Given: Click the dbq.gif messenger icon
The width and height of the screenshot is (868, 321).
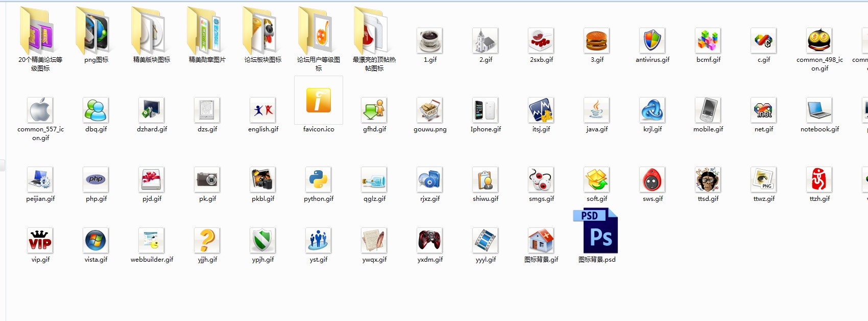Looking at the screenshot, I should click(96, 110).
